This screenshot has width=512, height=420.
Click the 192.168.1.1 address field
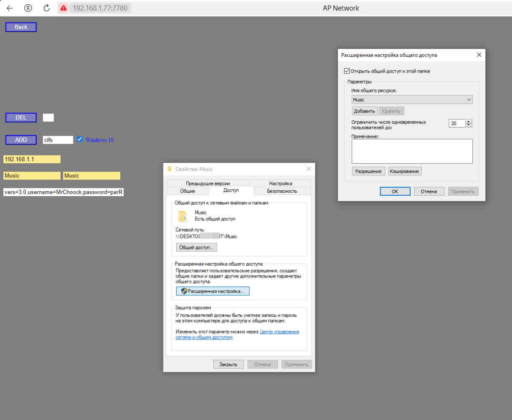click(32, 159)
